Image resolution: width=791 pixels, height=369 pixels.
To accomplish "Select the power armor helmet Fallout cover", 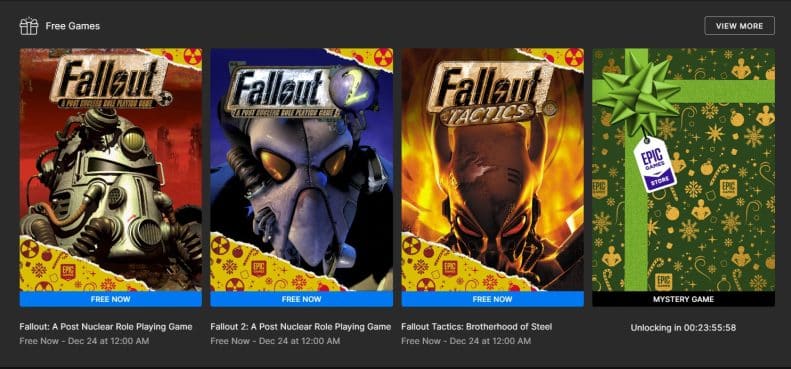I will point(110,170).
